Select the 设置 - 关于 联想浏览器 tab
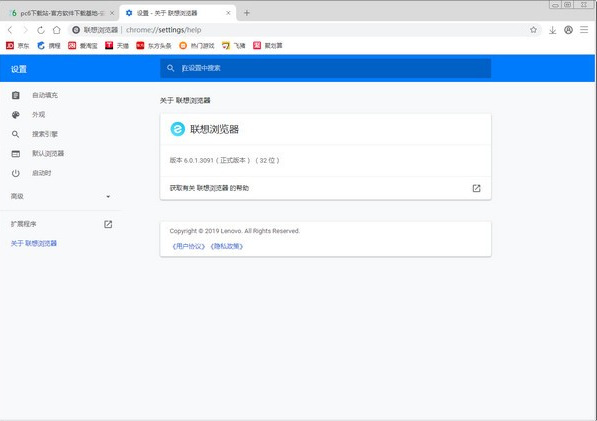 [177, 13]
